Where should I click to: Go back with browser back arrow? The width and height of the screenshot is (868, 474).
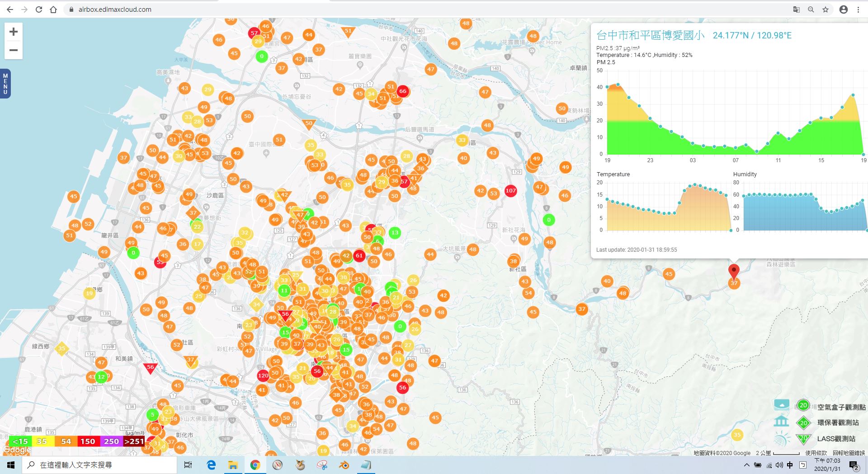tap(10, 9)
